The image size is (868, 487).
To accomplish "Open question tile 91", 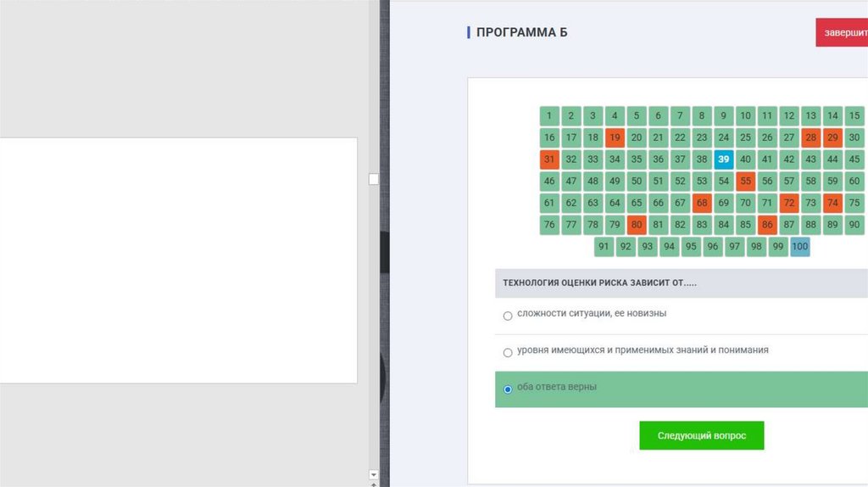I will pyautogui.click(x=604, y=247).
